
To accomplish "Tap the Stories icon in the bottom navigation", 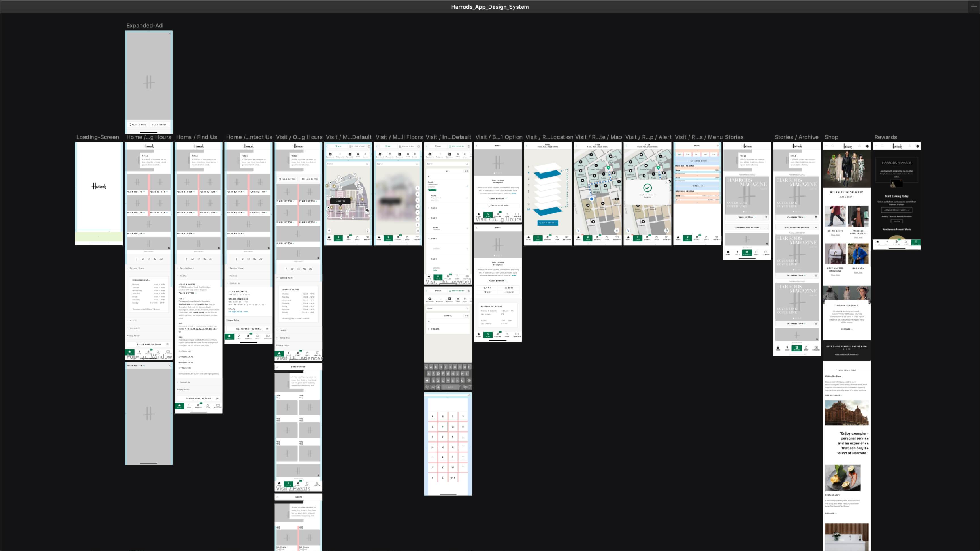I will click(x=747, y=253).
